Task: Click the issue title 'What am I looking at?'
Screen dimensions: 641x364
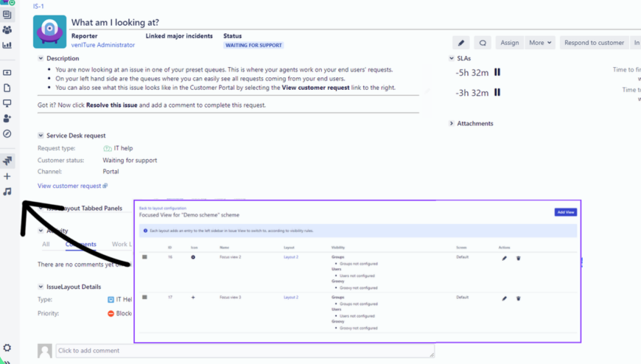Action: (x=115, y=23)
